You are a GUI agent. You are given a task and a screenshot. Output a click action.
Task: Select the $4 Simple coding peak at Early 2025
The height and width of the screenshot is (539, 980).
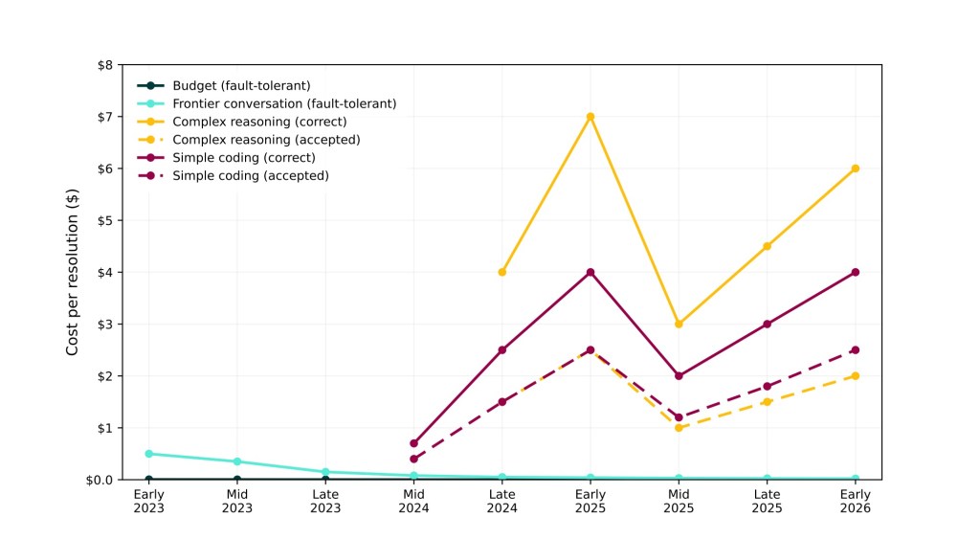[590, 273]
